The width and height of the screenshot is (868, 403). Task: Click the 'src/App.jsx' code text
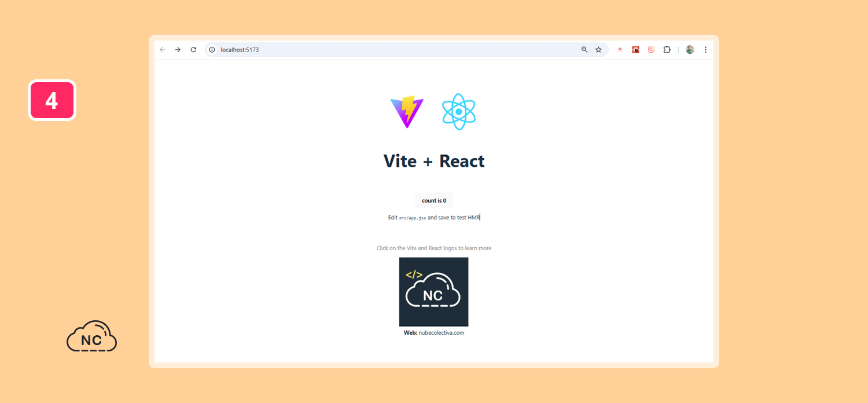coord(413,218)
